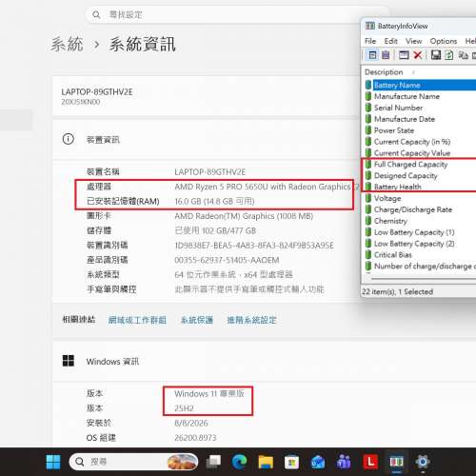476x476 pixels.
Task: Switch to BatteryInfoView on the taskbar
Action: coord(396,462)
